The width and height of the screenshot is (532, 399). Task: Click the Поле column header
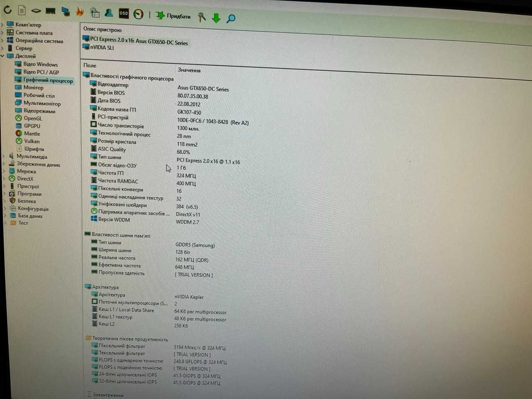click(x=89, y=65)
